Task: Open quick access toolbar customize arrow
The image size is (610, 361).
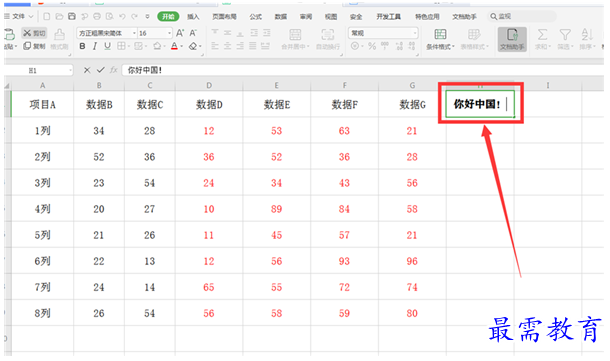Action: click(x=147, y=16)
